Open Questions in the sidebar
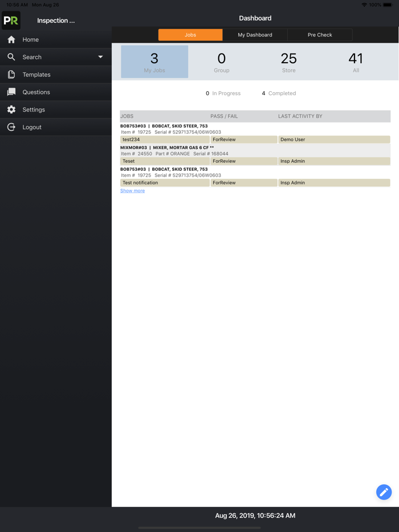The height and width of the screenshot is (532, 399). tap(56, 92)
